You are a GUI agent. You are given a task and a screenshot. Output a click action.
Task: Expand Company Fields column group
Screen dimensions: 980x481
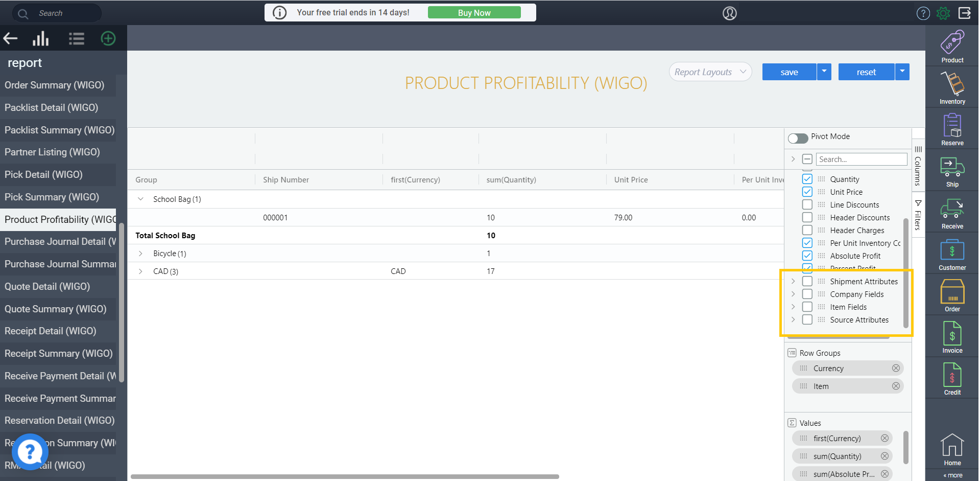point(793,294)
